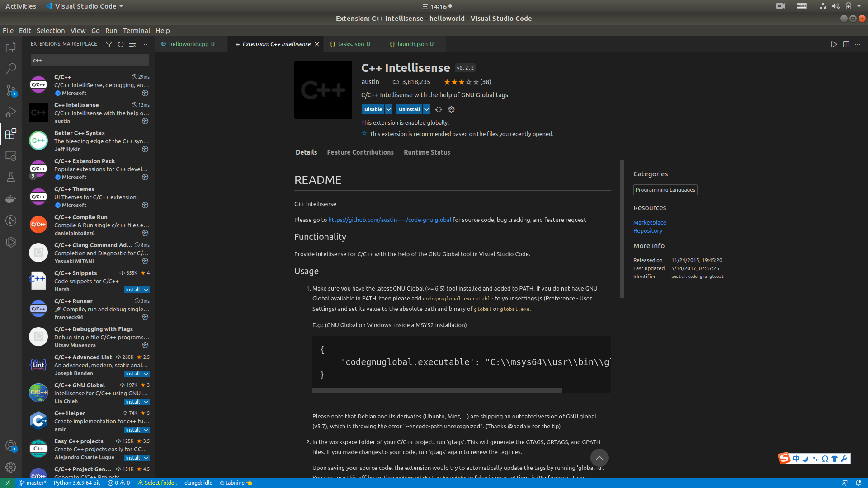
Task: Open the Marketplace resource link
Action: tap(650, 222)
